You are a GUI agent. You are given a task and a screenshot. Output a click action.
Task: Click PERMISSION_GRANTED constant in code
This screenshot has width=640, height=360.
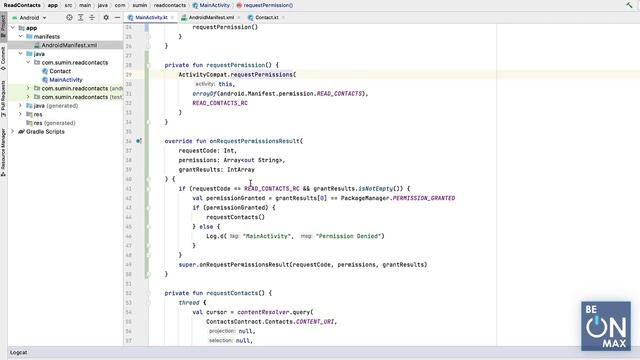coord(424,198)
